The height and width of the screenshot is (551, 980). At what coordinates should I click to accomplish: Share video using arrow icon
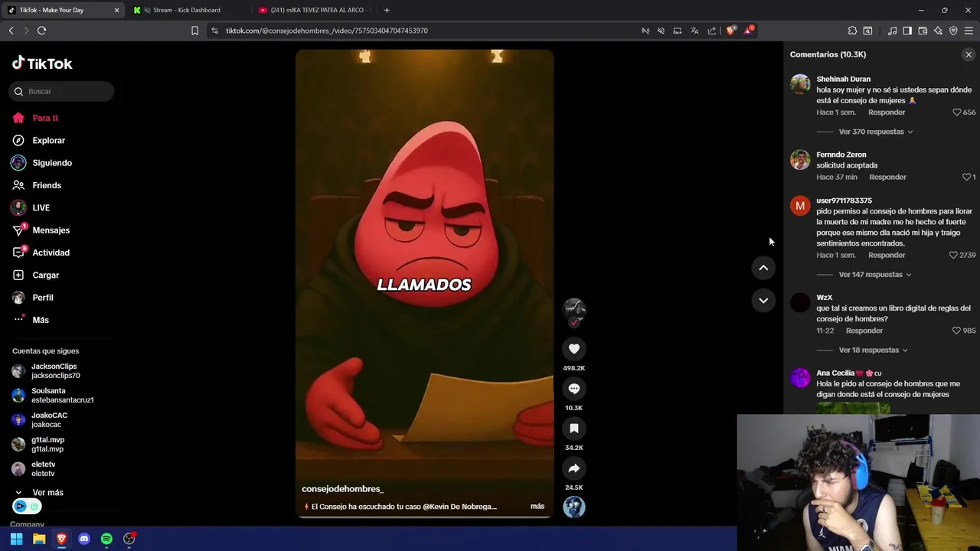[x=574, y=468]
